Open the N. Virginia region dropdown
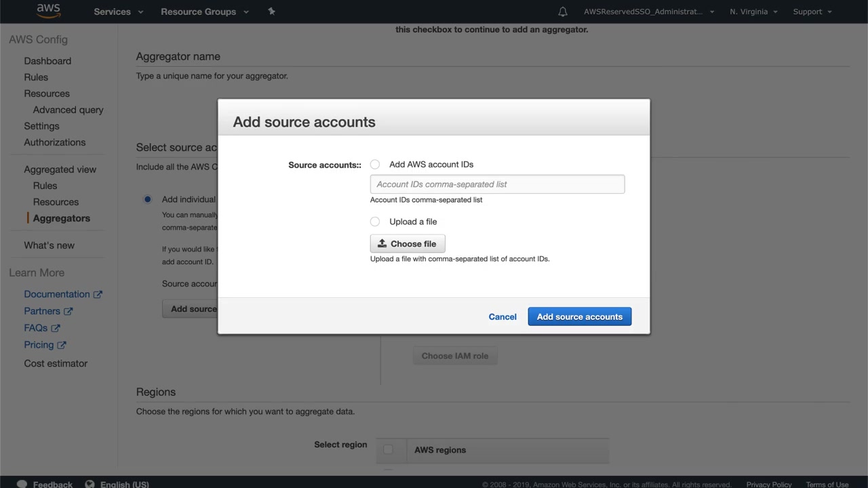The width and height of the screenshot is (868, 488). tap(753, 12)
